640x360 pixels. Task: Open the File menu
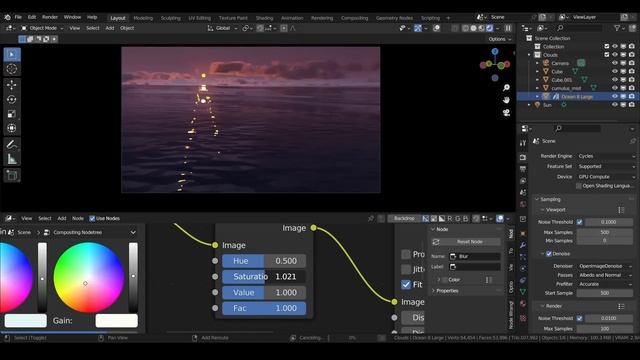pos(18,17)
